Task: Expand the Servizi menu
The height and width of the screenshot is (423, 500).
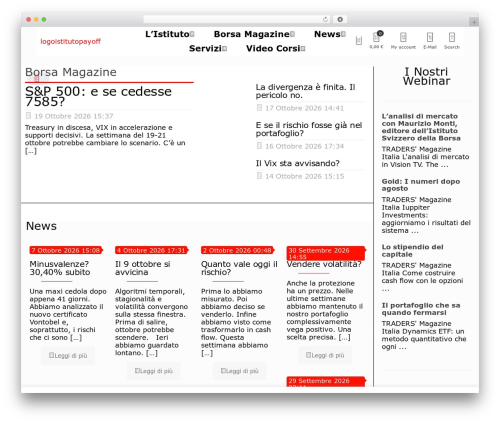Action: 208,49
